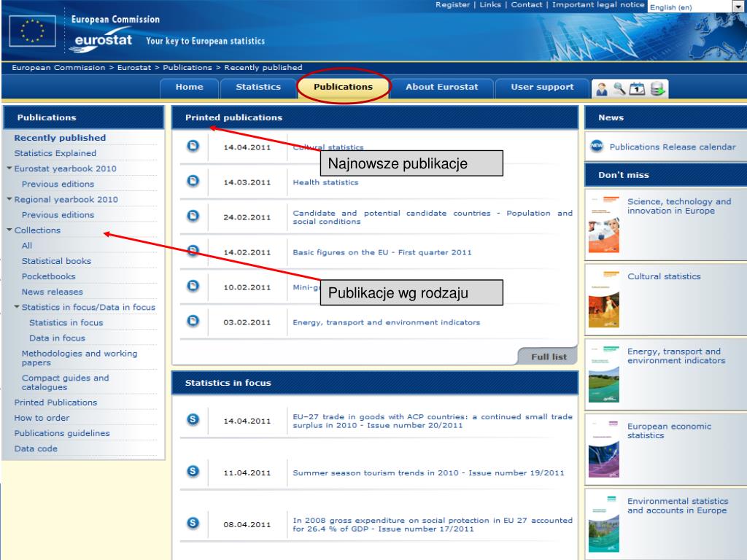Screen dimensions: 747x560
Task: Click Eurostat in the breadcrumb trail
Action: 134,68
